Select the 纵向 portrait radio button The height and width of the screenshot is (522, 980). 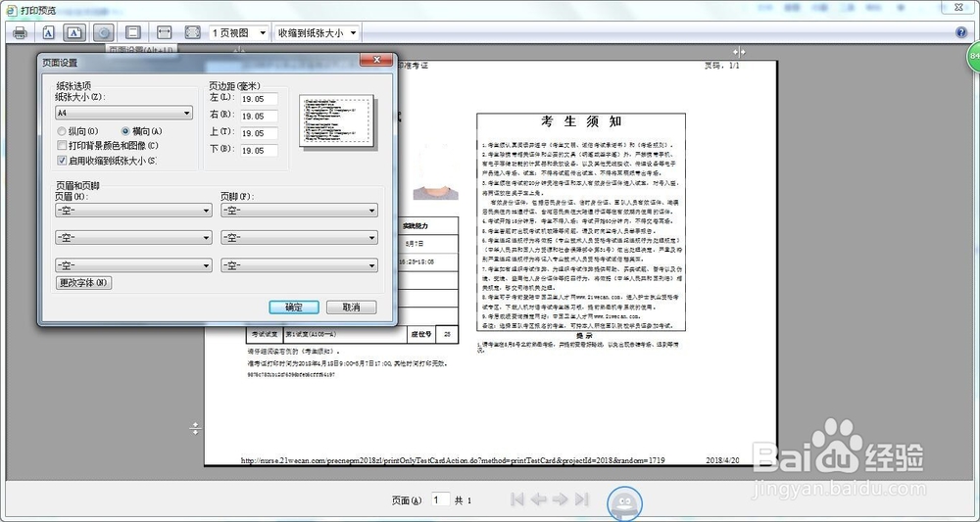click(x=61, y=131)
